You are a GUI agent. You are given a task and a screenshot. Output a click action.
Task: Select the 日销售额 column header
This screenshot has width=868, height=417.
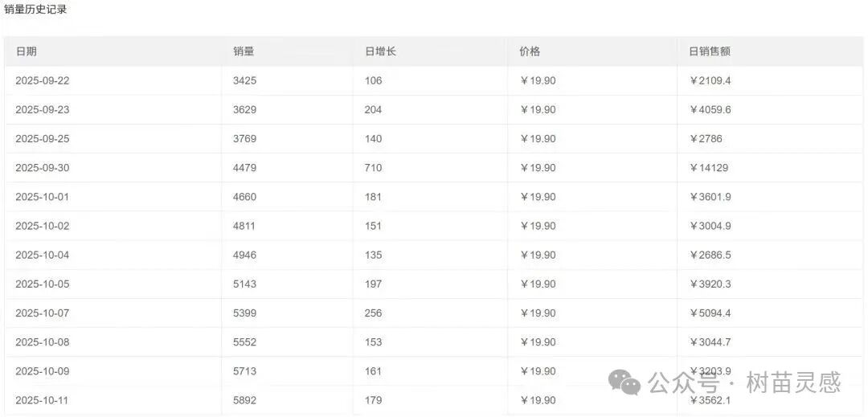[710, 51]
